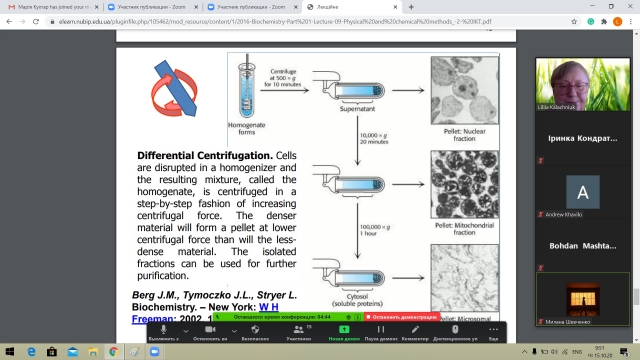Stop the screen share red button

(x=402, y=317)
